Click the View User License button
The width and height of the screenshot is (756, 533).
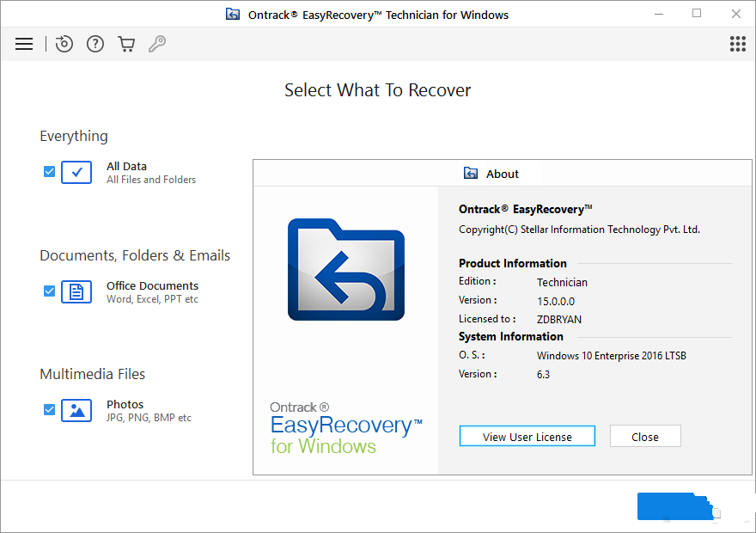(527, 437)
